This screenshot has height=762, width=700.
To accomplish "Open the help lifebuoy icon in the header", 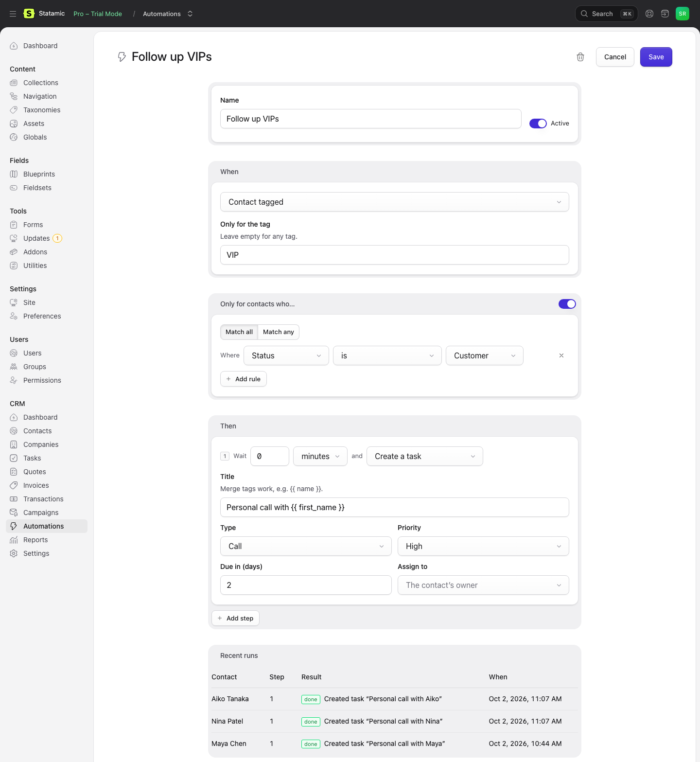I will (649, 14).
